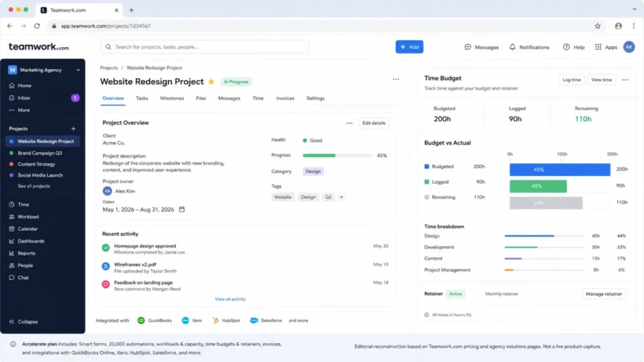Reload the browser page
Image resolution: width=644 pixels, height=362 pixels.
point(37,26)
